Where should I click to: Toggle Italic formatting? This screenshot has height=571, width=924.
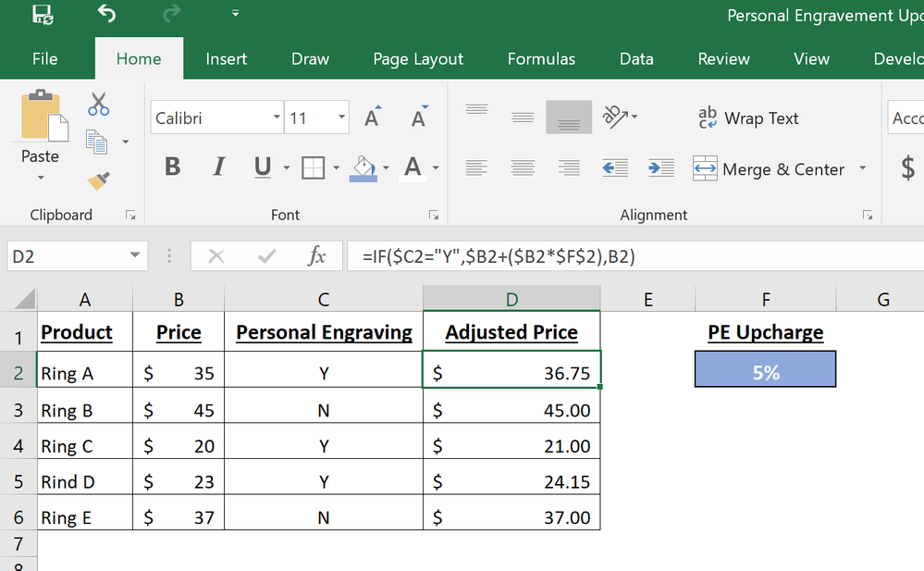[x=219, y=168]
